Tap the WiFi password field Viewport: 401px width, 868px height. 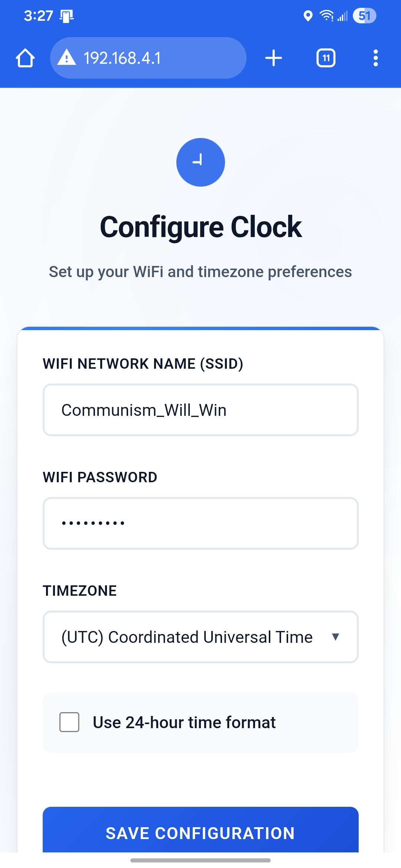click(200, 523)
